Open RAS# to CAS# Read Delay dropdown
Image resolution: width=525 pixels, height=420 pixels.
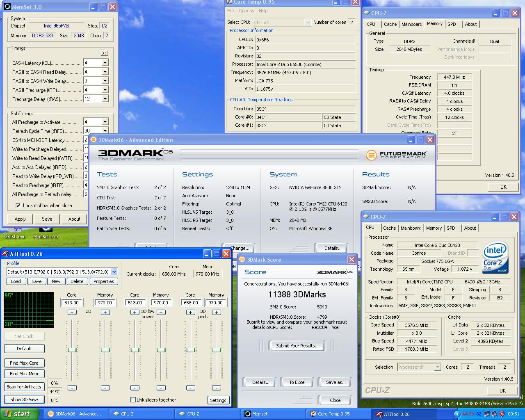(105, 72)
